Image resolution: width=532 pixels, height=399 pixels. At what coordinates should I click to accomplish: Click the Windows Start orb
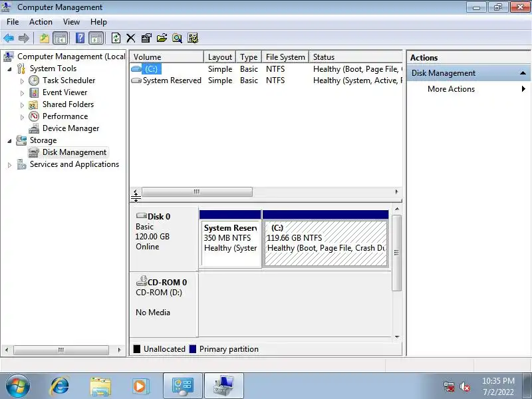[x=17, y=386]
